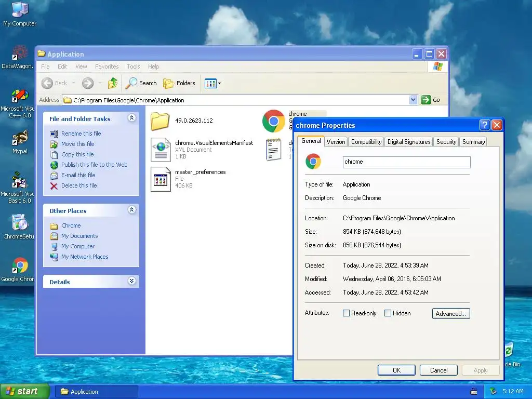The image size is (532, 399).
Task: Open the Search pane in Explorer
Action: 141,83
